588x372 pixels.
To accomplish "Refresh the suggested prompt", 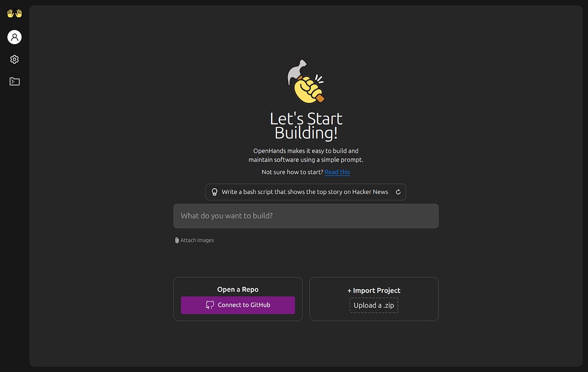I will point(398,192).
